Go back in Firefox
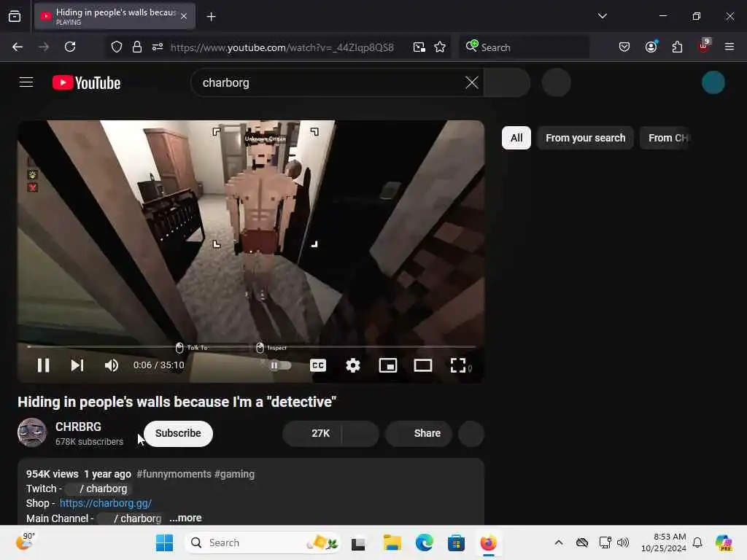Viewport: 747px width, 560px height. pyautogui.click(x=18, y=47)
